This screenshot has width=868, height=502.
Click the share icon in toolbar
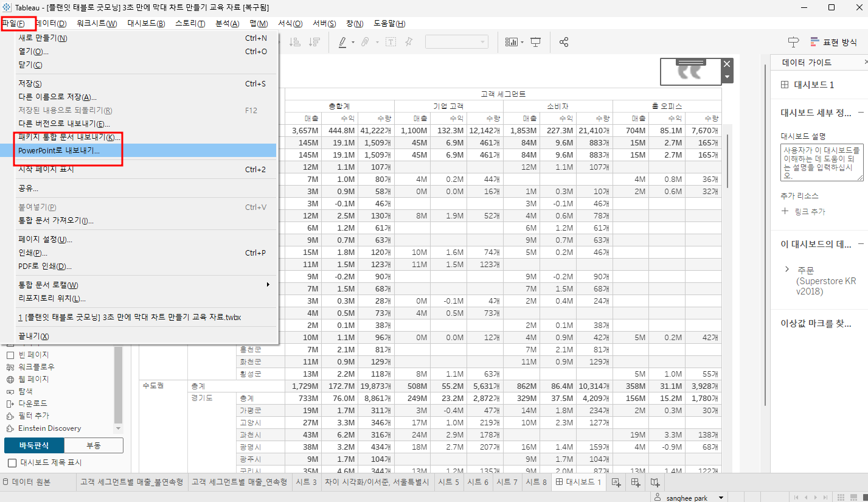(564, 42)
